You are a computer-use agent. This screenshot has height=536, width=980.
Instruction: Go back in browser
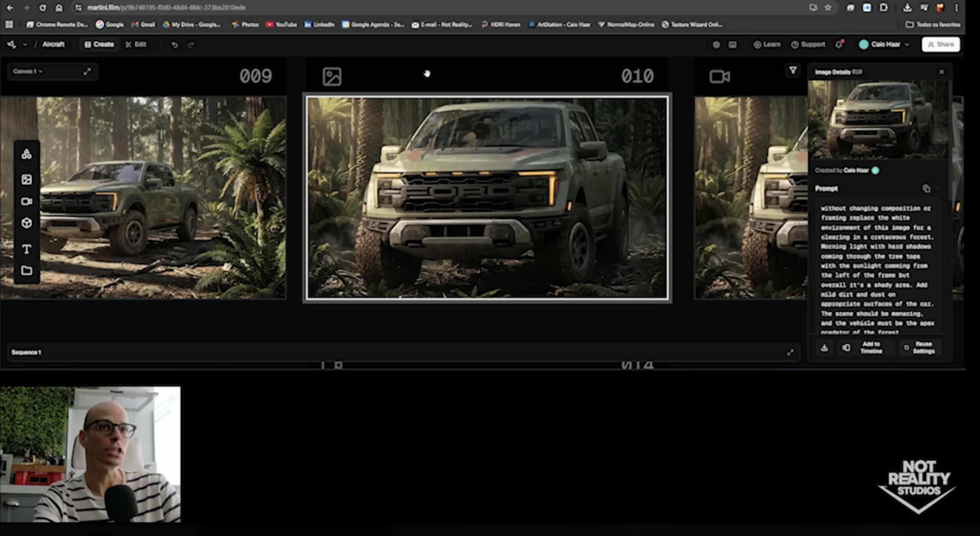pos(10,8)
